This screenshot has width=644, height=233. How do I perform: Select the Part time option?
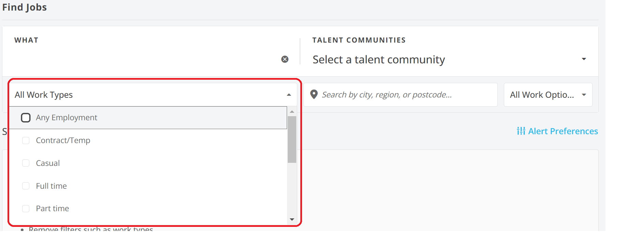[53, 208]
